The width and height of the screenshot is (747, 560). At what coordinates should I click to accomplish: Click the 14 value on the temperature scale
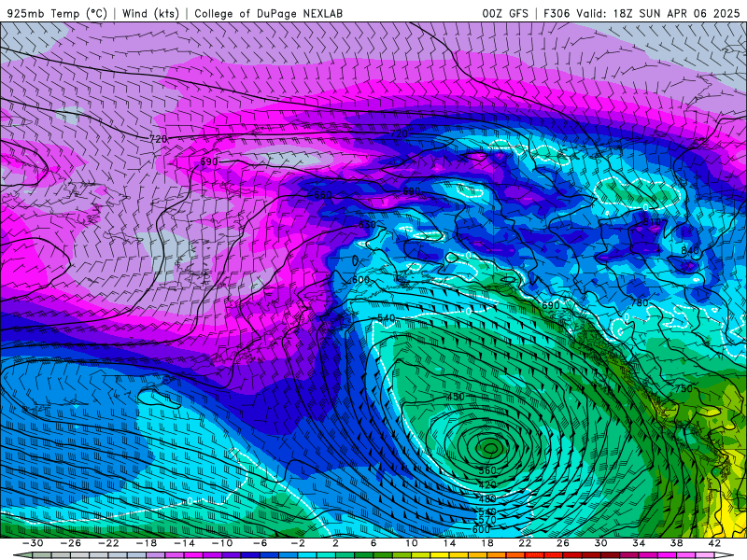[449, 543]
